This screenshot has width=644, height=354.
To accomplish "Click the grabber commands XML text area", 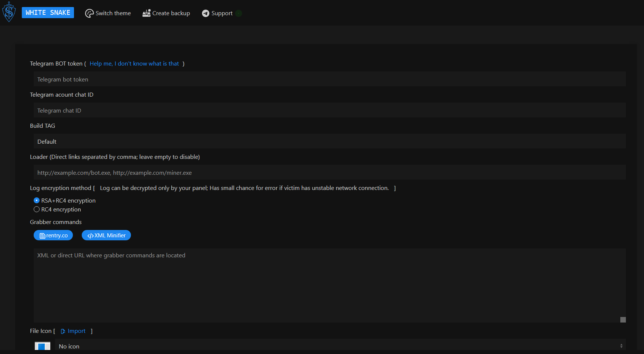I will (x=330, y=285).
